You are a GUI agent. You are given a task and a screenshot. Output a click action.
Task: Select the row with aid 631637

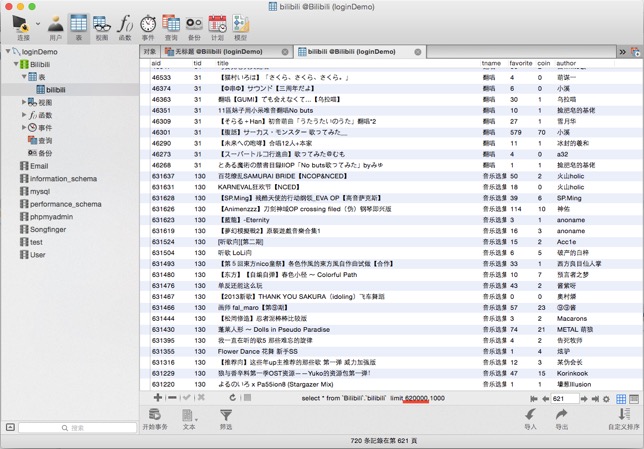391,176
